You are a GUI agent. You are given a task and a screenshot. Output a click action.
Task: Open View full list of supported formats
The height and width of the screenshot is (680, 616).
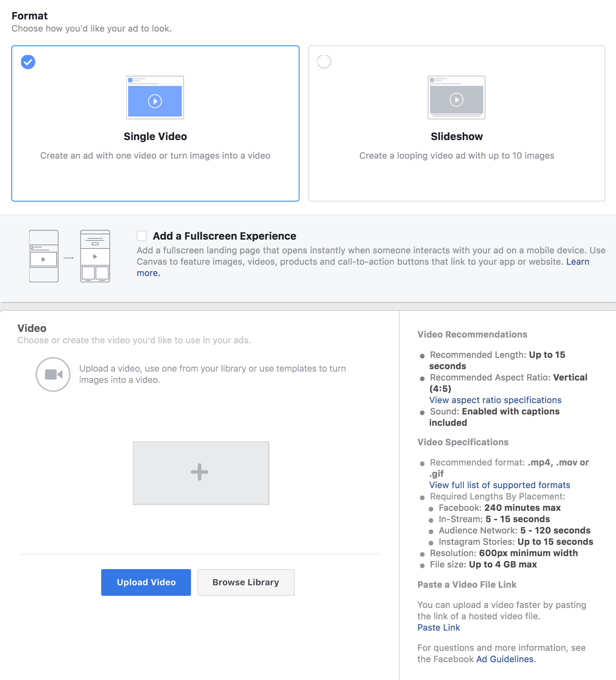click(x=499, y=485)
